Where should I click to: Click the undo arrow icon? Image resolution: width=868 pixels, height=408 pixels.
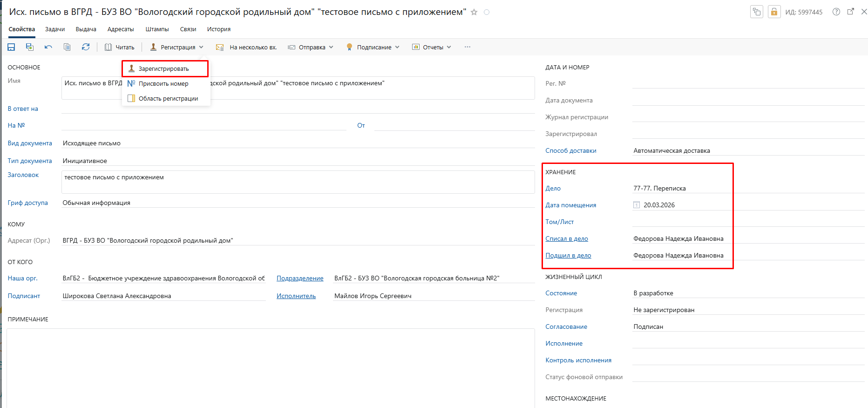48,47
